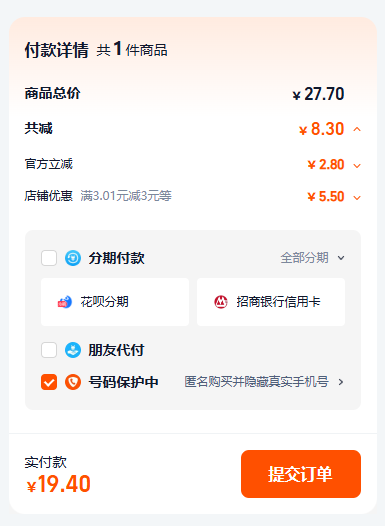The height and width of the screenshot is (526, 385).
Task: Open the 匿名购买并隐藏真实手机号 link
Action: [256, 382]
